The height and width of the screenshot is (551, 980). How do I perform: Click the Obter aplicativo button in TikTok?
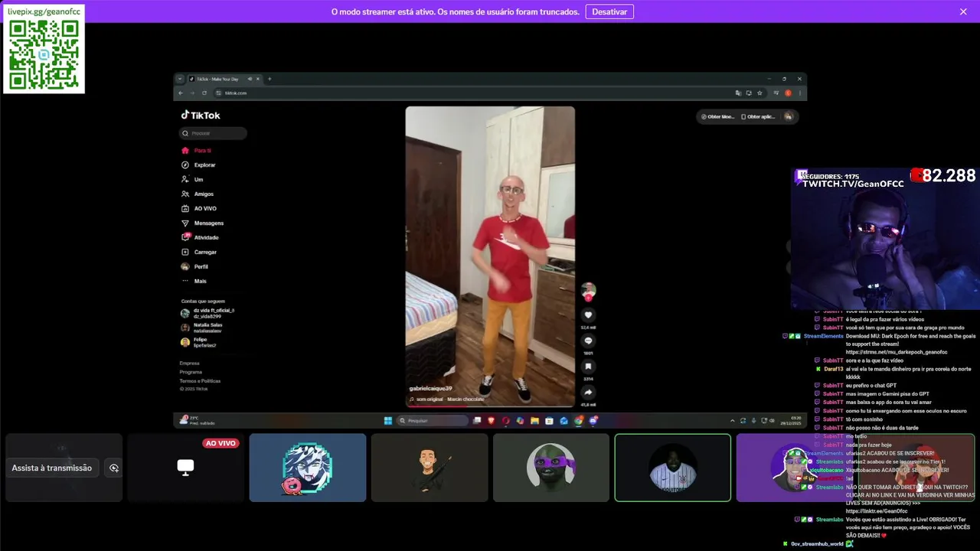coord(758,116)
